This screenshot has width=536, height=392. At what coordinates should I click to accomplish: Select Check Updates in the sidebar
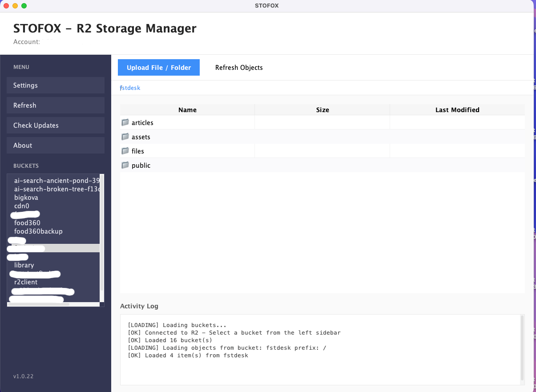point(56,125)
